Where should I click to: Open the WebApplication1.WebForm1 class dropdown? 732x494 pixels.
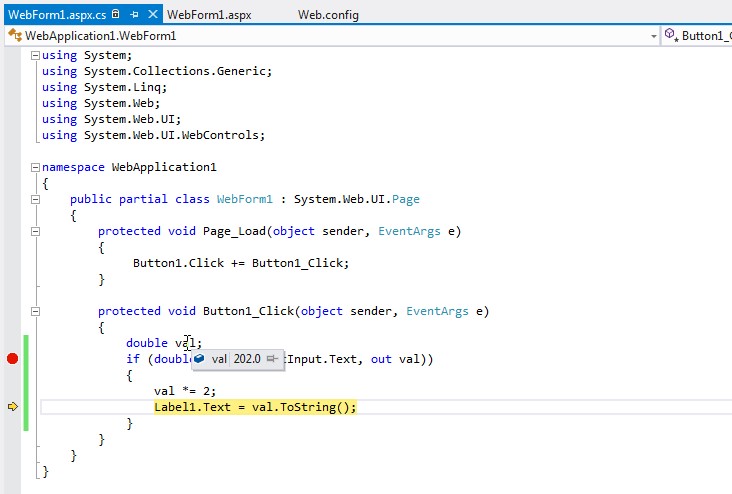pyautogui.click(x=654, y=36)
